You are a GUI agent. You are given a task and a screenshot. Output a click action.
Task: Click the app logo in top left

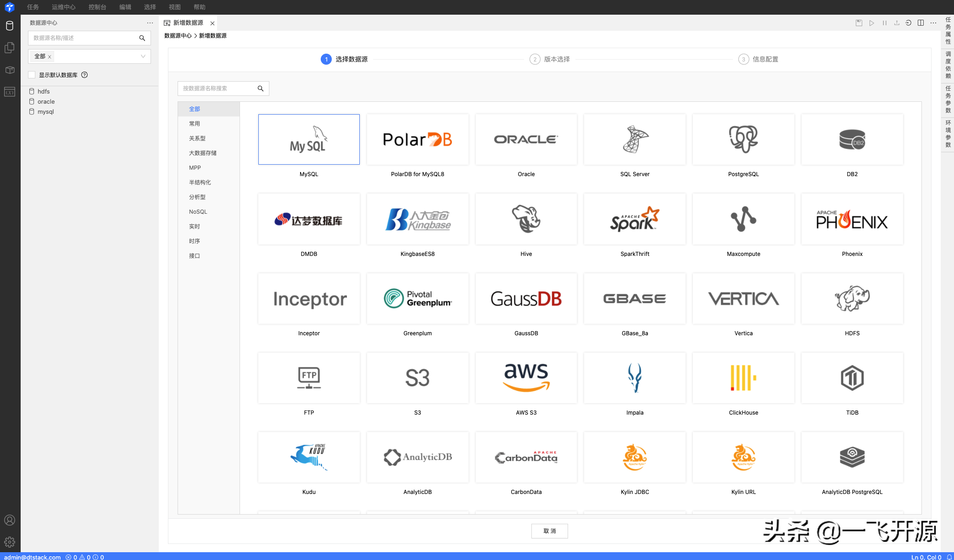coord(10,7)
